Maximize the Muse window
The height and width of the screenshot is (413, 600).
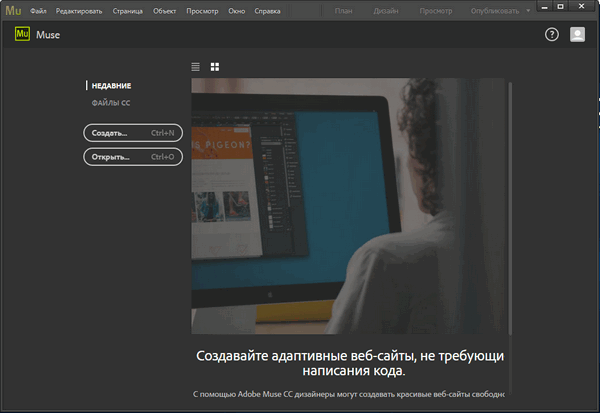560,7
